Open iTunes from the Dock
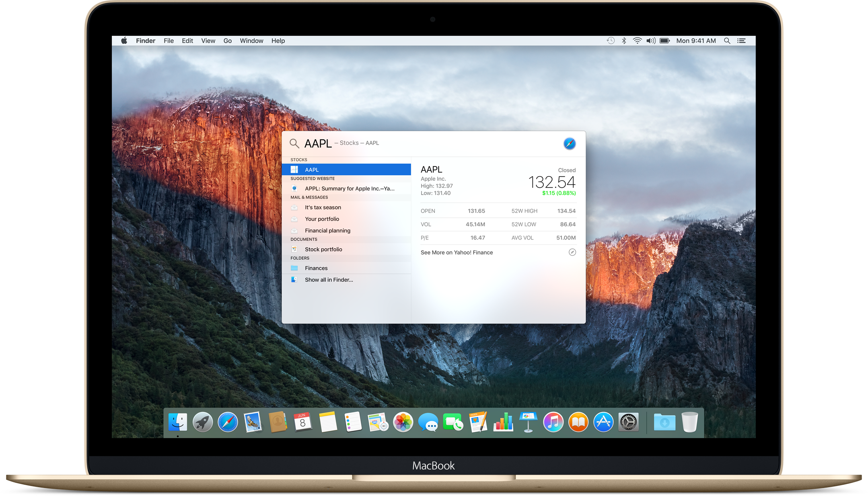 (x=553, y=422)
